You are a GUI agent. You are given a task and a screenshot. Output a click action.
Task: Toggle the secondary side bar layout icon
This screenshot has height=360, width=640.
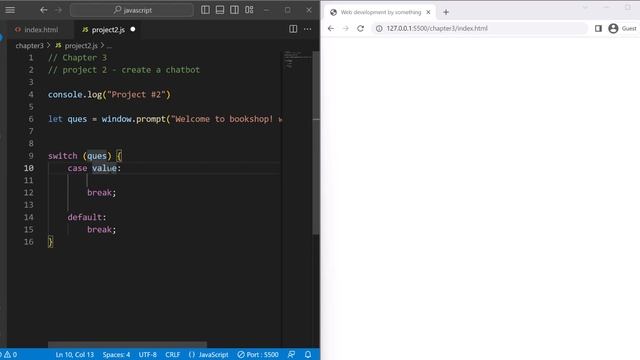(235, 10)
